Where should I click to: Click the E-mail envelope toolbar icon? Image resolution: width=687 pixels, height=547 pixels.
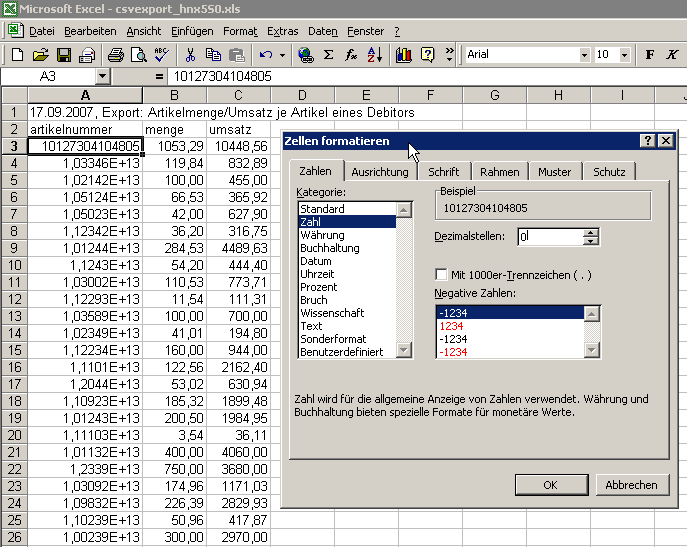tap(87, 55)
